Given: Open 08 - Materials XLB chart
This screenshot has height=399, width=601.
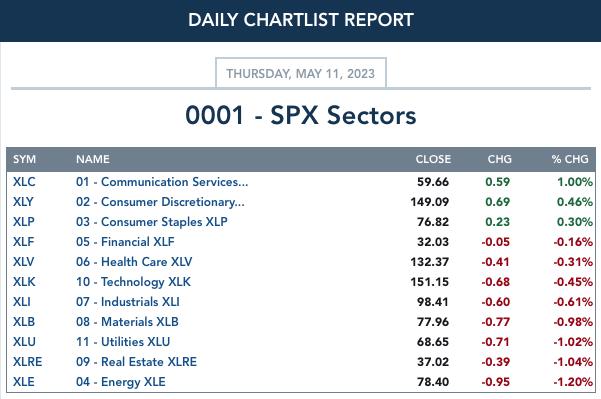Looking at the screenshot, I should coord(127,322).
